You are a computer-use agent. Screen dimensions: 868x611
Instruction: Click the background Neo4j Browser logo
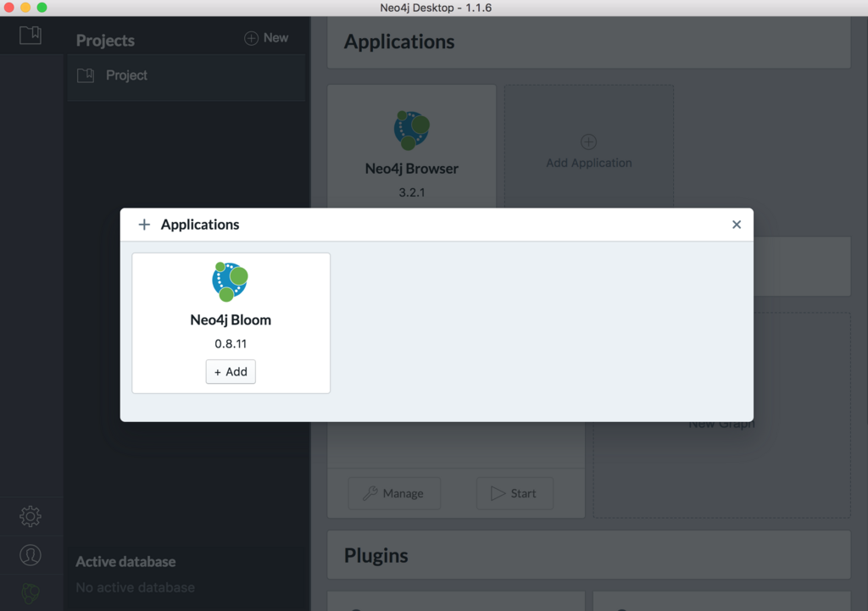(411, 131)
